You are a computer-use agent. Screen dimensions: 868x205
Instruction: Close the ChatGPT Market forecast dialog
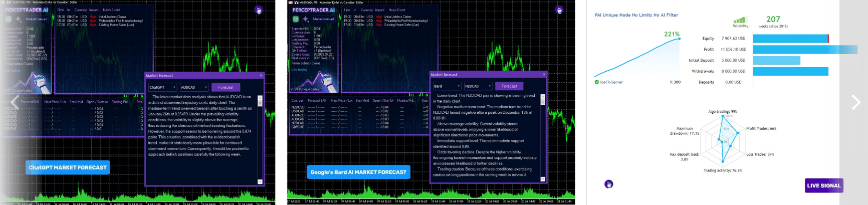(261, 76)
